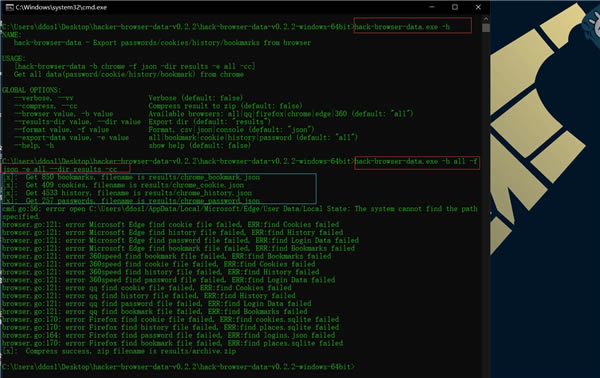600x378 pixels.
Task: Click the '--help, -h' option line
Action: 132,145
